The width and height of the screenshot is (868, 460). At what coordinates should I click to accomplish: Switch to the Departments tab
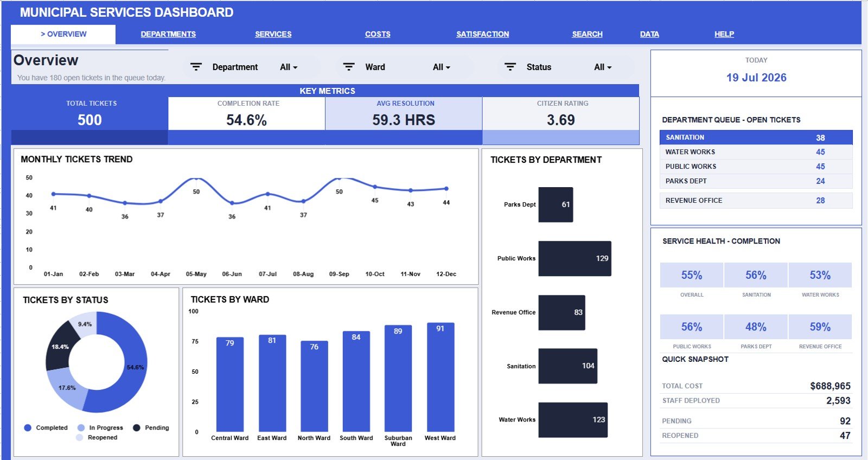(x=168, y=34)
